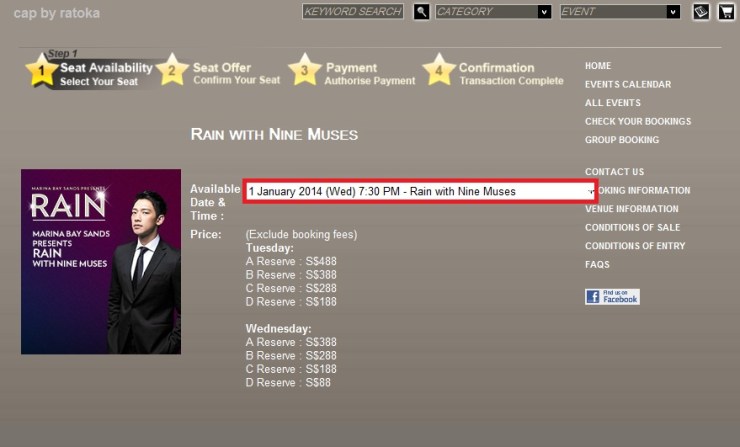Click the Rain concert poster image
Image resolution: width=740 pixels, height=447 pixels.
101,261
